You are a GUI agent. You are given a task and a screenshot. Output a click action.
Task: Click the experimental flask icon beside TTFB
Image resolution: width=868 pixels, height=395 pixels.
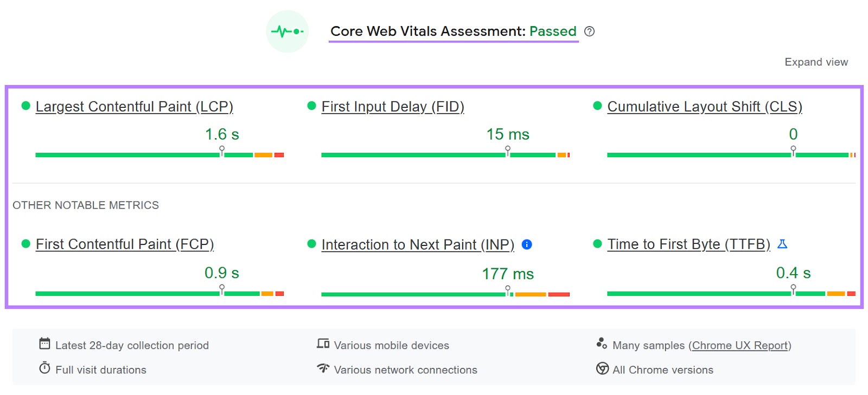coord(783,244)
